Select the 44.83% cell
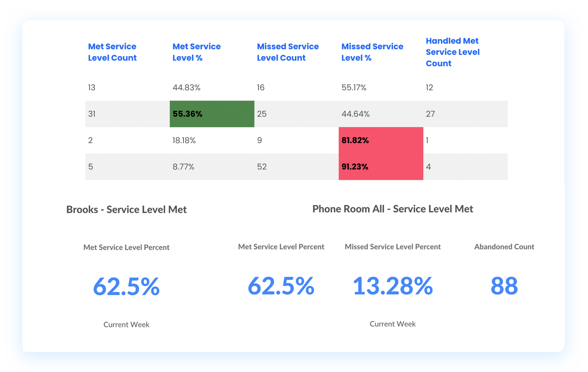The height and width of the screenshot is (372, 588). (x=212, y=88)
